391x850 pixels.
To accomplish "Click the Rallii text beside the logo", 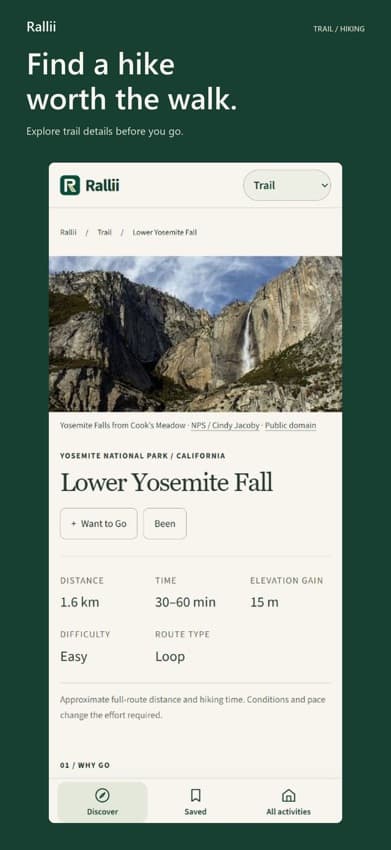I will click(x=102, y=185).
